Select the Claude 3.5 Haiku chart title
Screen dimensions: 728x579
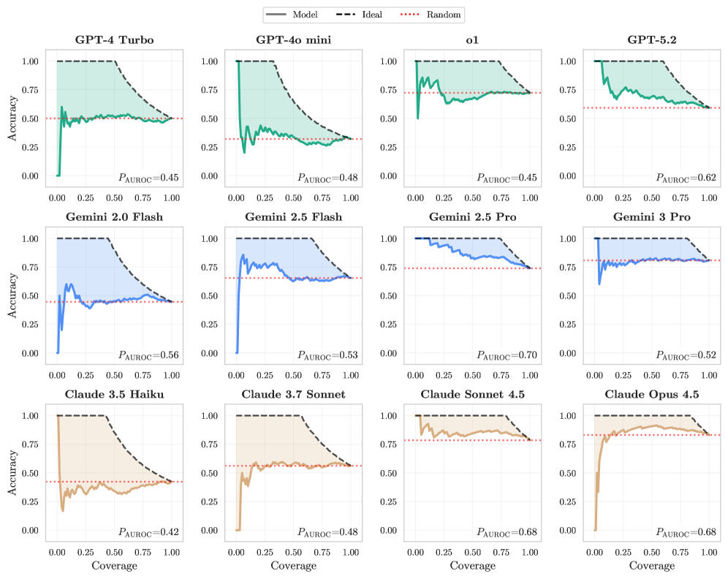pyautogui.click(x=114, y=395)
